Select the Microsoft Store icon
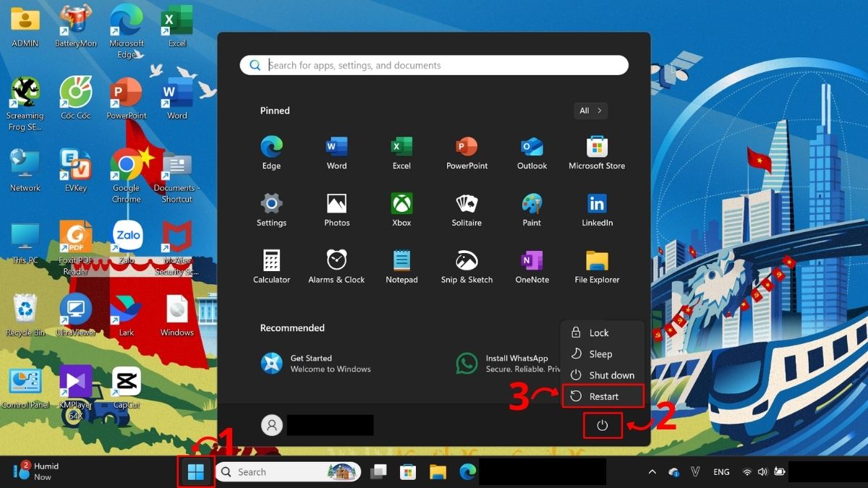The image size is (868, 488). pos(596,148)
